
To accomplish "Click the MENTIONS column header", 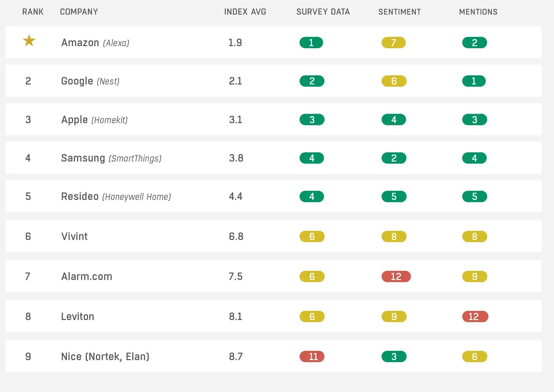I will click(478, 12).
